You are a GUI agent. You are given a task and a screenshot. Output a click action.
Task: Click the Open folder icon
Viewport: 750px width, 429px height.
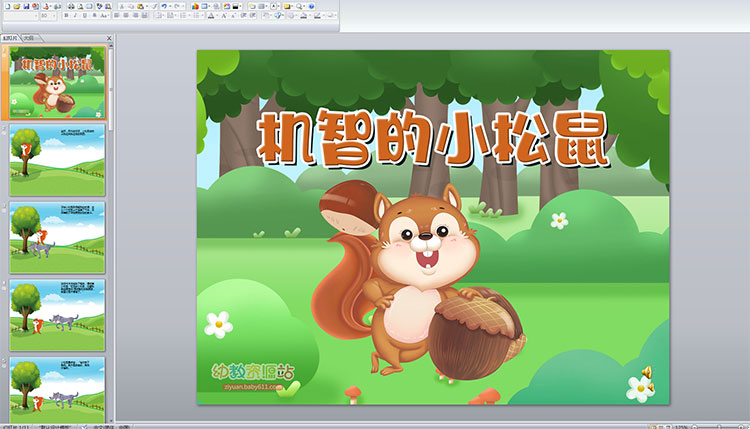tap(16, 5)
